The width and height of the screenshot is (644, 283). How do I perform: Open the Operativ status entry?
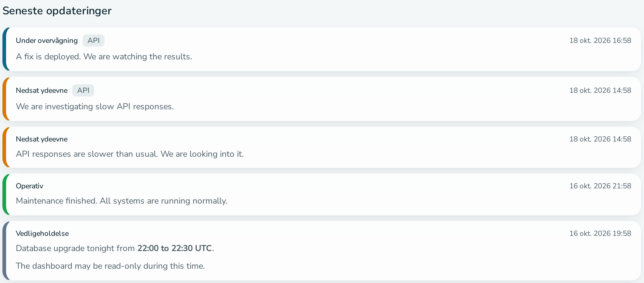click(322, 194)
